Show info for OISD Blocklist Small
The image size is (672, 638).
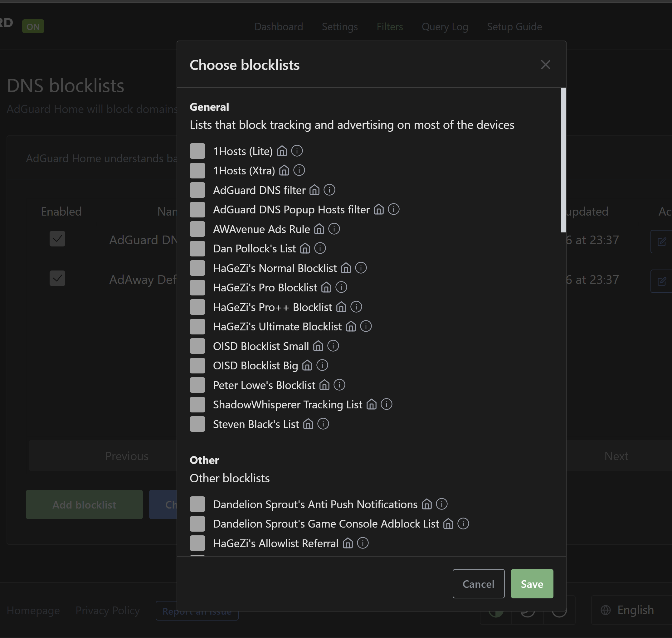[x=333, y=346]
